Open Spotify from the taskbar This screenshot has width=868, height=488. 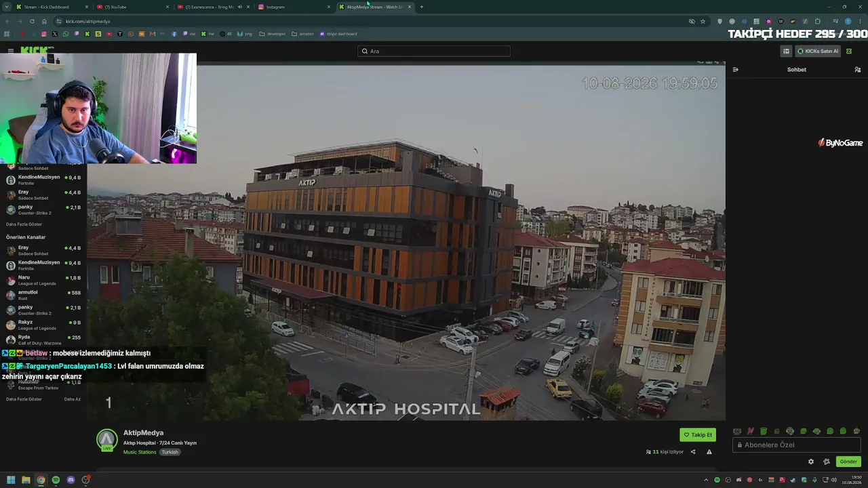[56, 480]
